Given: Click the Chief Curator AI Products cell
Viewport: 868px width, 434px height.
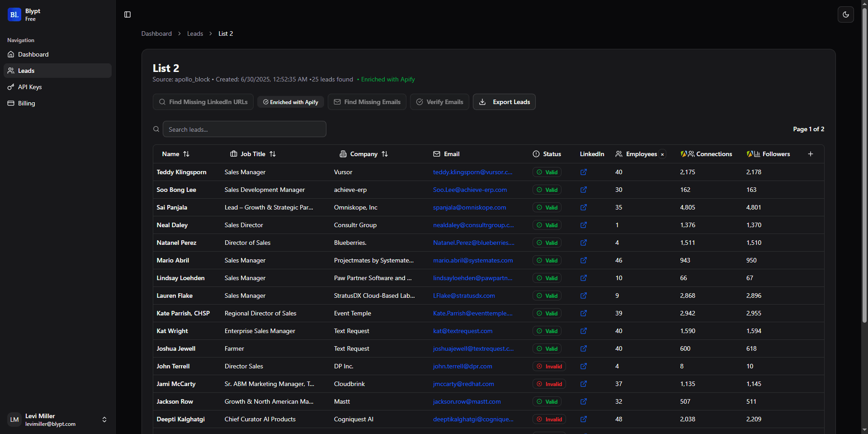Looking at the screenshot, I should coord(260,419).
